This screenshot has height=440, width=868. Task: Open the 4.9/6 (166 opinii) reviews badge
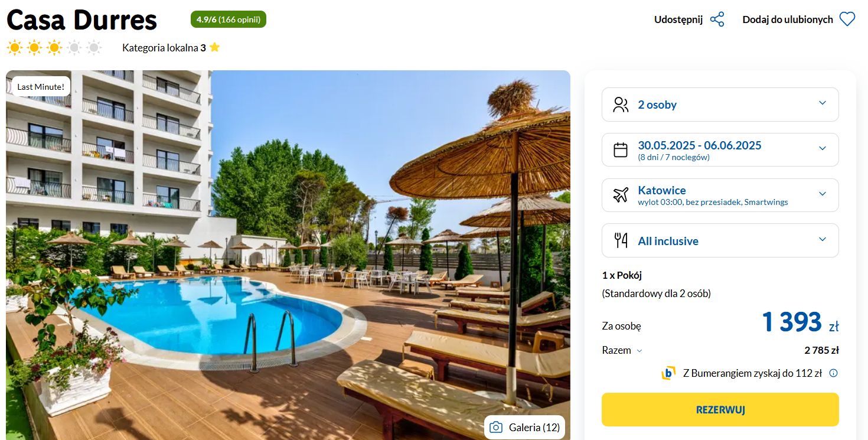229,19
